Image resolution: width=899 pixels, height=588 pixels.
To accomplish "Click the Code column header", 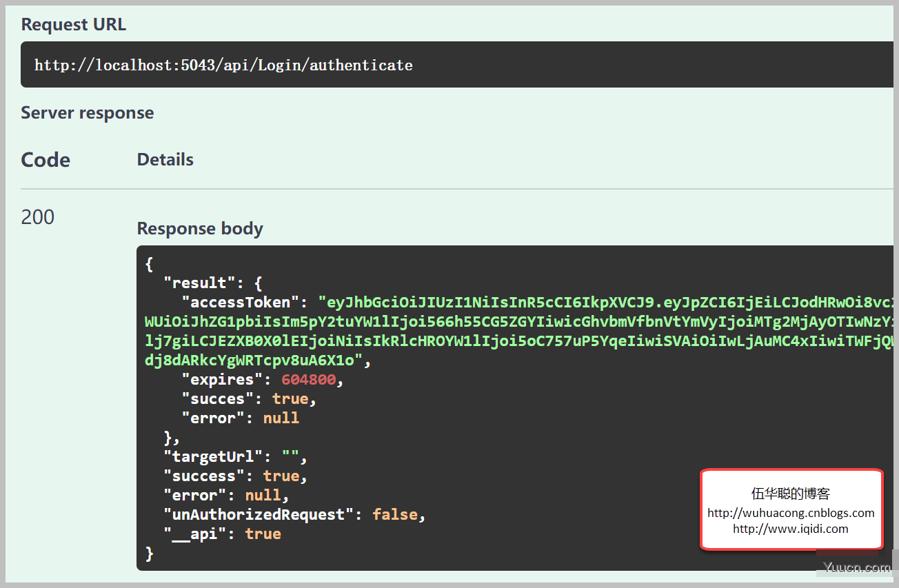I will tap(46, 160).
